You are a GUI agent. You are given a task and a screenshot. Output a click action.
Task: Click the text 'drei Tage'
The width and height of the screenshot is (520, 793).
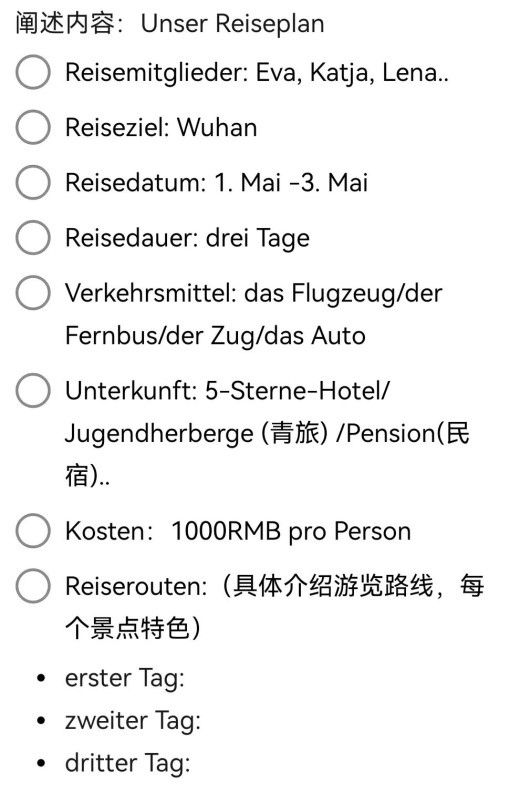pyautogui.click(x=257, y=238)
